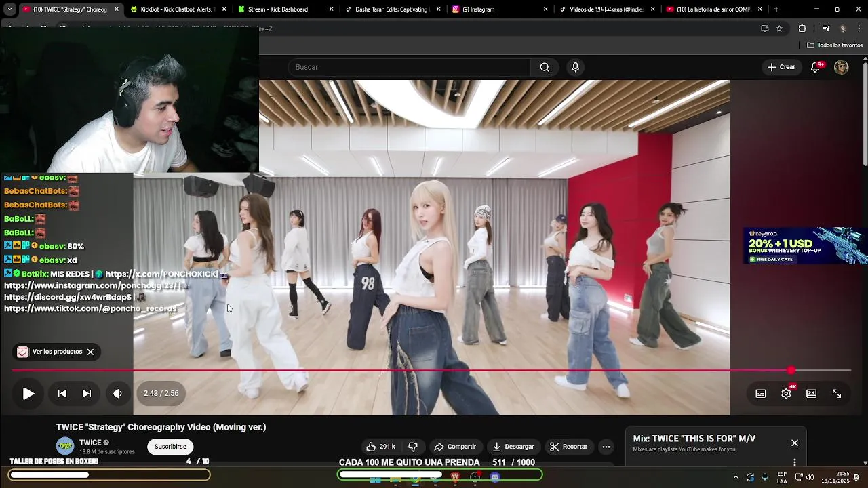Open the browser extensions puzzle icon

pyautogui.click(x=802, y=28)
